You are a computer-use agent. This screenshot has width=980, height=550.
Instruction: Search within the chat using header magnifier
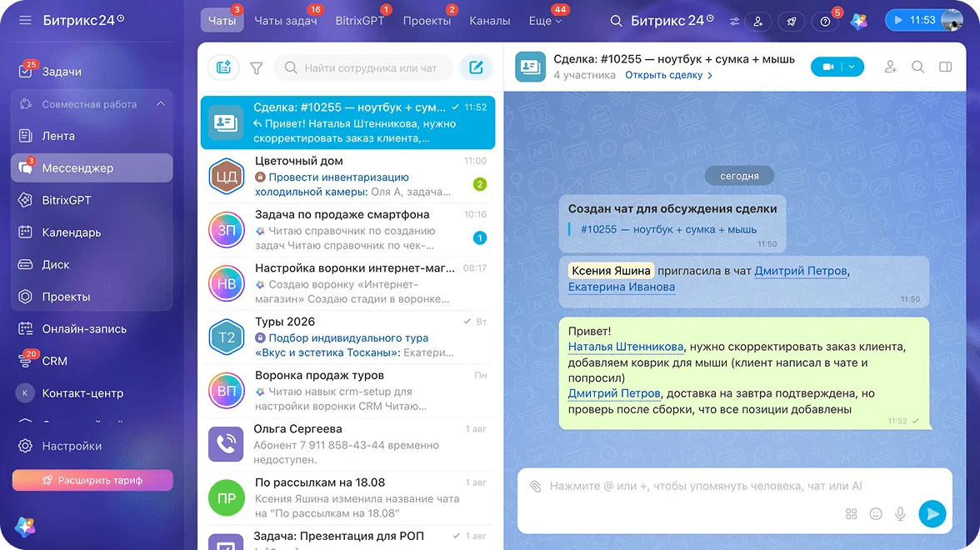click(917, 67)
